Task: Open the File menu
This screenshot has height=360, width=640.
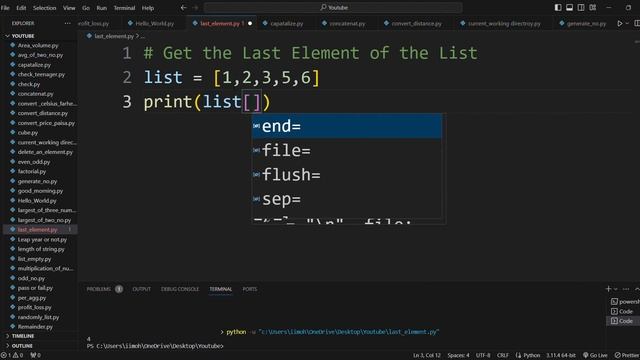Action: click(x=5, y=8)
